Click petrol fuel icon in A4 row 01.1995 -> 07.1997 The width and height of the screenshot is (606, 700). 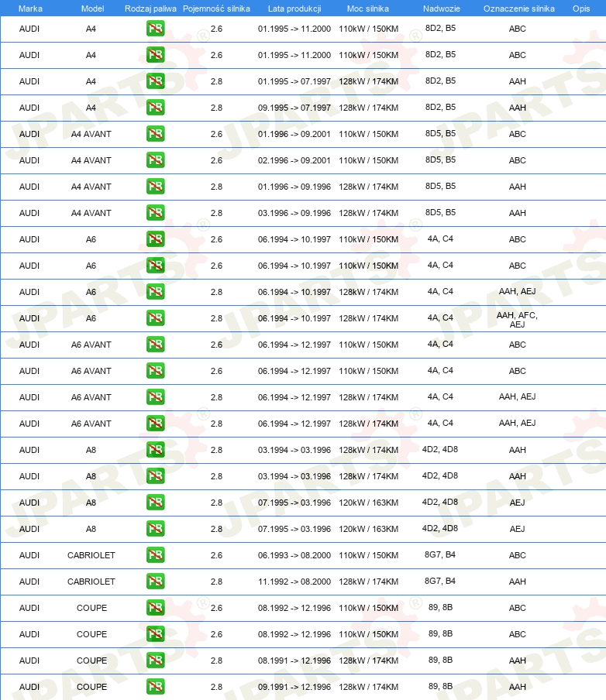point(156,81)
